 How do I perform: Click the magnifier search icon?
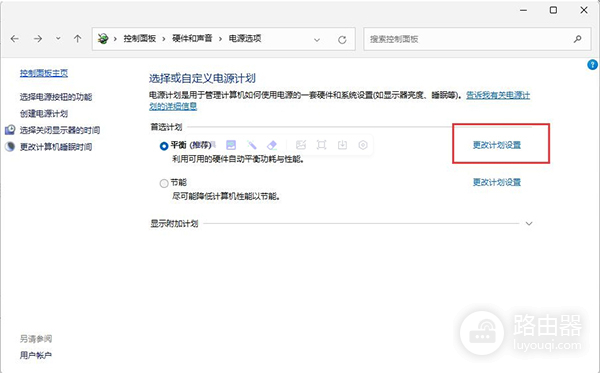pyautogui.click(x=578, y=39)
